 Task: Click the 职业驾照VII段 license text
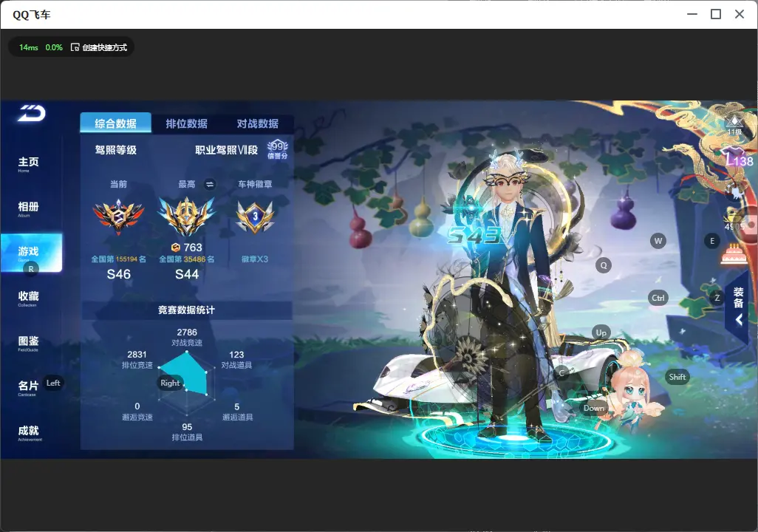pyautogui.click(x=226, y=150)
